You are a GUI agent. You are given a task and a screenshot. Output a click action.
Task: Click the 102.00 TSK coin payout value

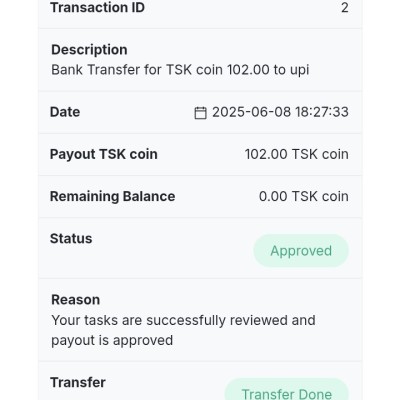(297, 154)
